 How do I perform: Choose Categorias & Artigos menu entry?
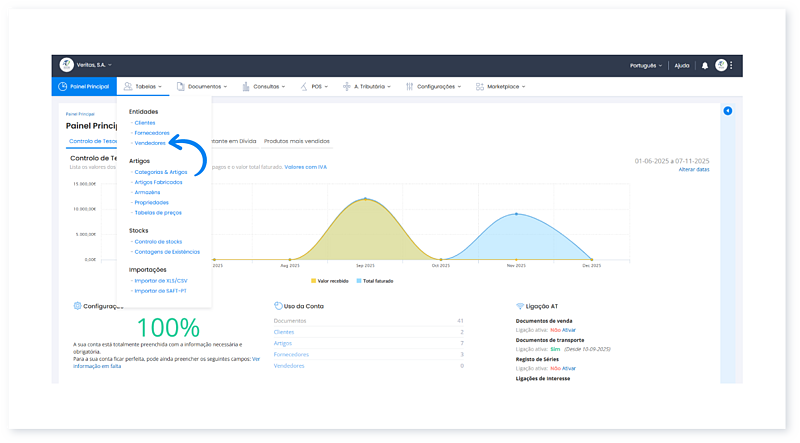(160, 172)
